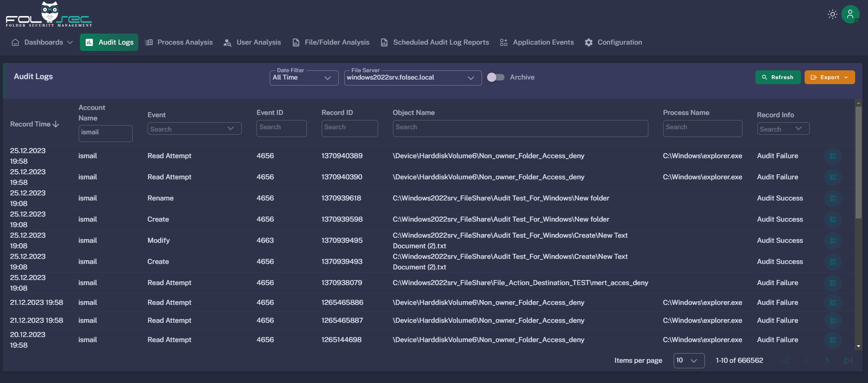Click the mert_acces_deny object name cell
Screen dimensions: 868x383
pyautogui.click(x=520, y=283)
